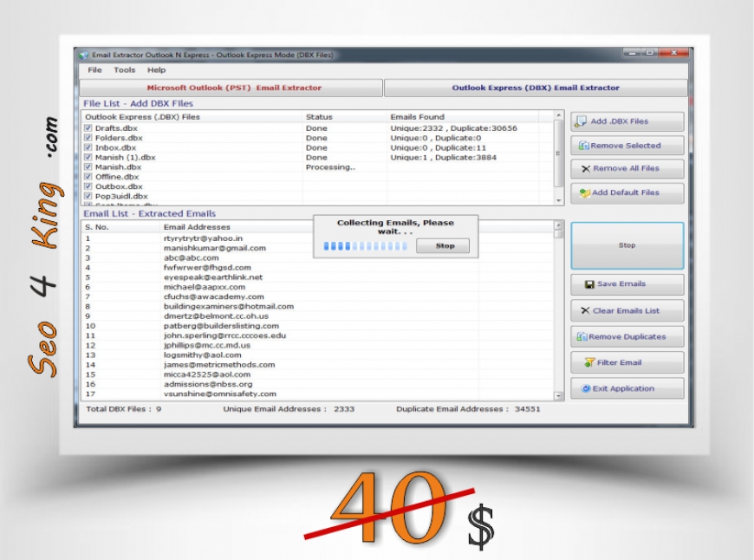754x560 pixels.
Task: Toggle the Manish (1).dbx checkbox
Action: (88, 157)
